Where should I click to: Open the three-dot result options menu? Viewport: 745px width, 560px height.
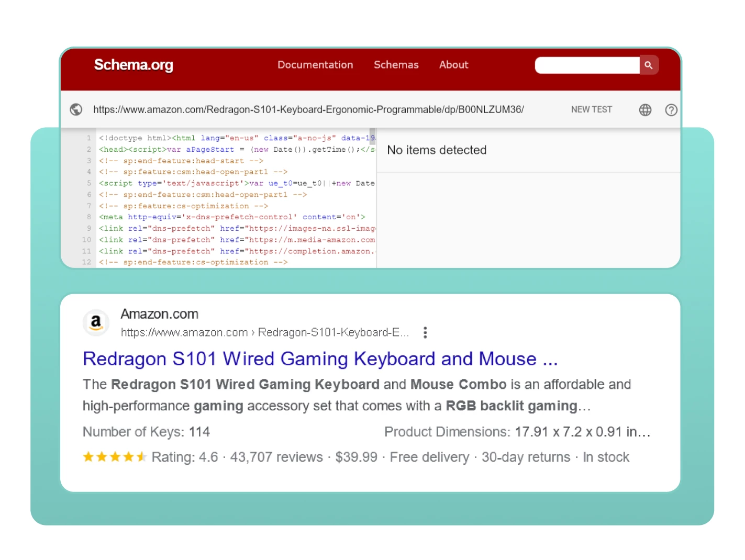[425, 332]
